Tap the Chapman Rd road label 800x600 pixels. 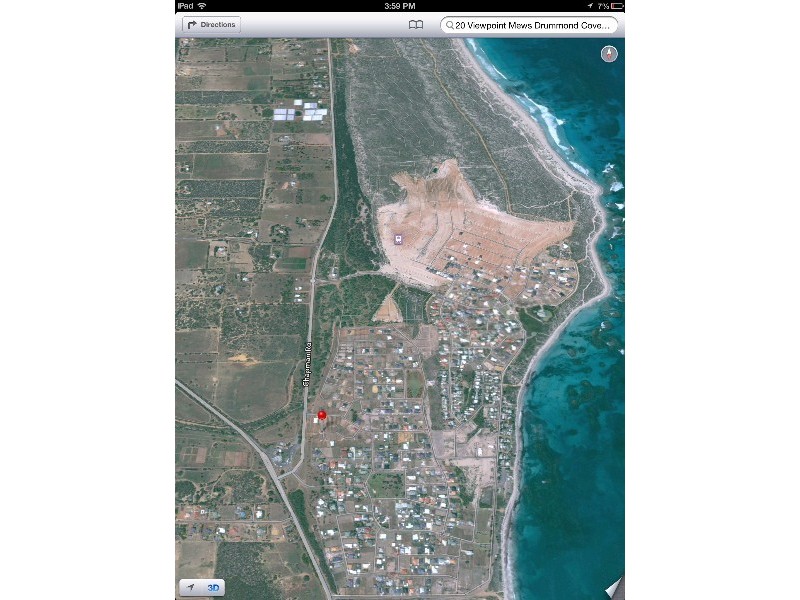pyautogui.click(x=305, y=366)
